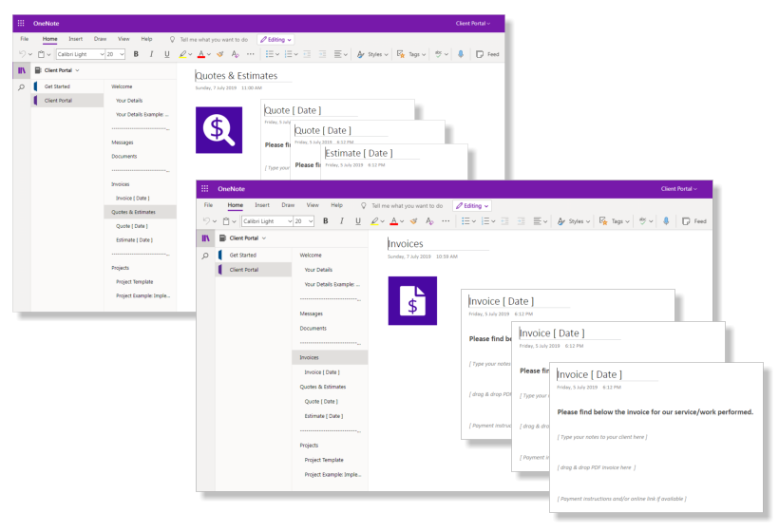779x532 pixels.
Task: Click Underline in the front Invoices window
Action: [358, 221]
